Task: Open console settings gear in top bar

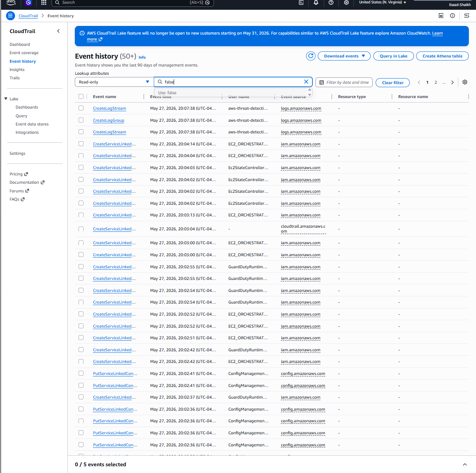Action: point(346,2)
